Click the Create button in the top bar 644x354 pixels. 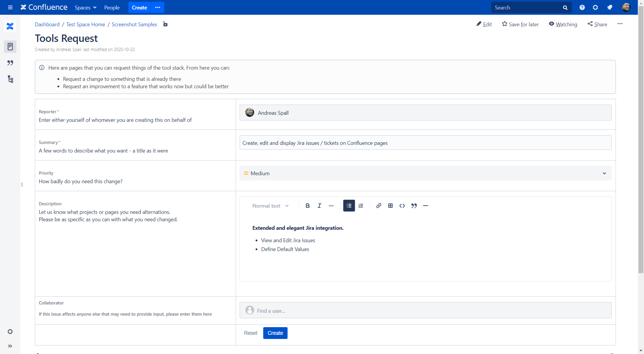[139, 7]
